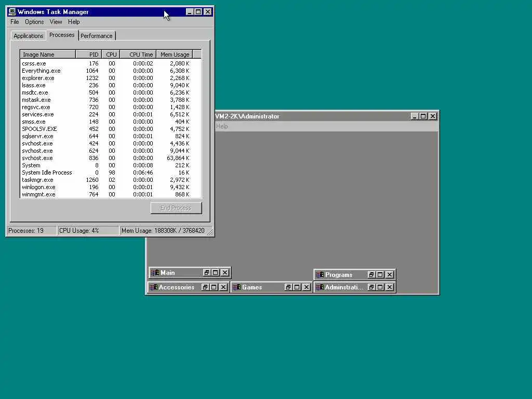Image resolution: width=532 pixels, height=399 pixels.
Task: Click the Main group program icon
Action: point(155,273)
